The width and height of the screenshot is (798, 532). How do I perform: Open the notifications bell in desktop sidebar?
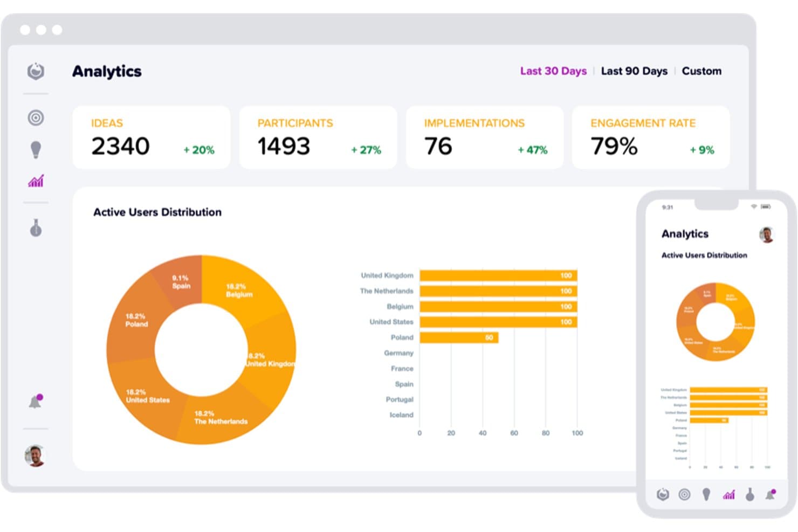pos(36,402)
